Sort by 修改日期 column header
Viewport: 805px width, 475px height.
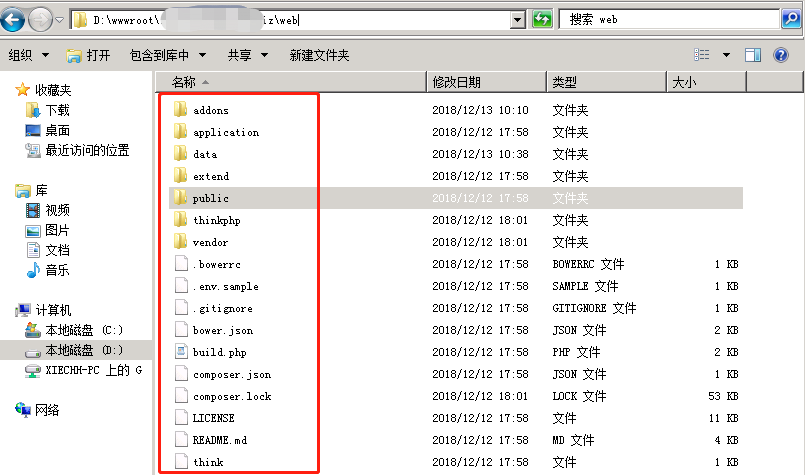pos(456,82)
